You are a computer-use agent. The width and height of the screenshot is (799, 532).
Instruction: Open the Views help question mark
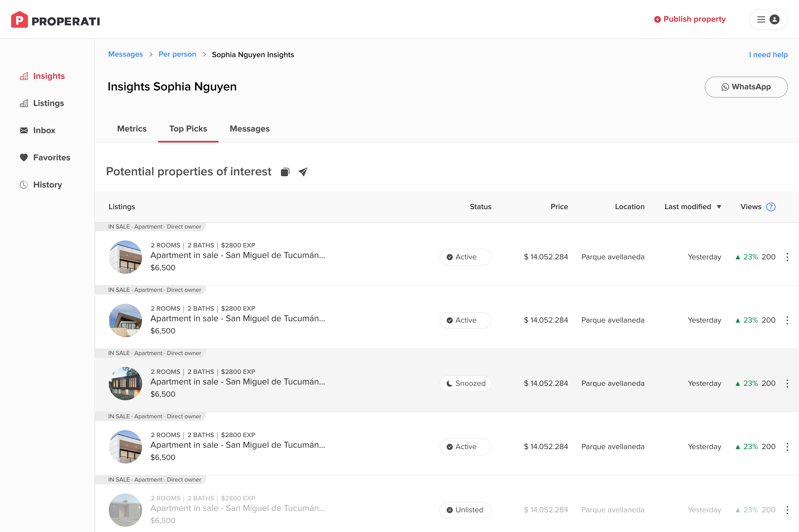(770, 207)
